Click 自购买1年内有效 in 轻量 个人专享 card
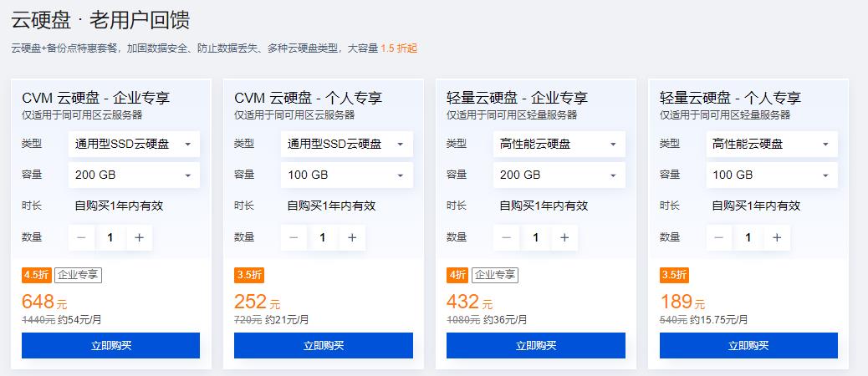 [x=756, y=206]
